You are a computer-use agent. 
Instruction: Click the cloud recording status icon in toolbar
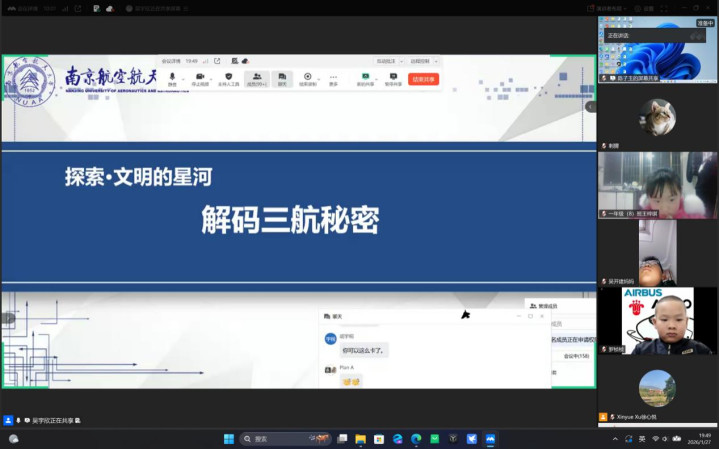pyautogui.click(x=245, y=61)
